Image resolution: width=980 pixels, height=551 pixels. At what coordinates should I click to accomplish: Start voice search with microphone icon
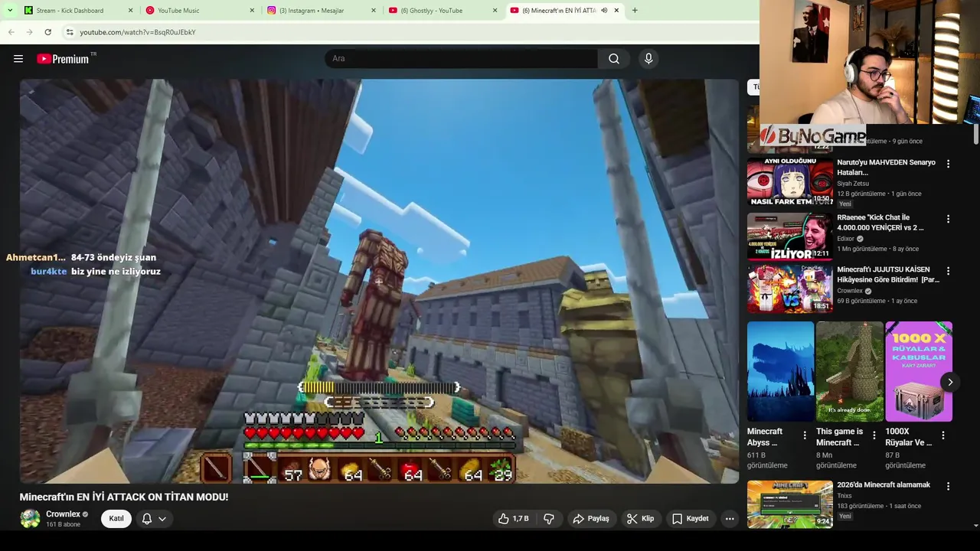click(x=648, y=59)
